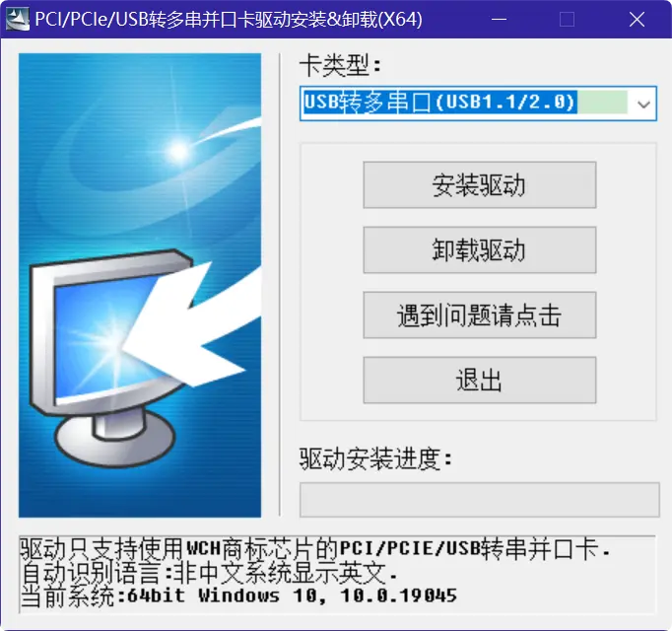Click the 当前系统:64bit Windows 10 line
The height and width of the screenshot is (631, 672).
click(238, 596)
